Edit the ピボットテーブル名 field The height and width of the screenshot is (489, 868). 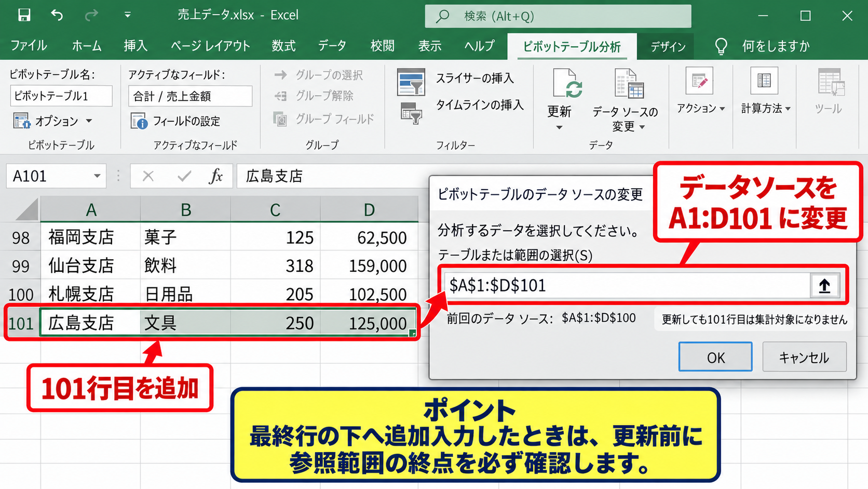(x=61, y=96)
